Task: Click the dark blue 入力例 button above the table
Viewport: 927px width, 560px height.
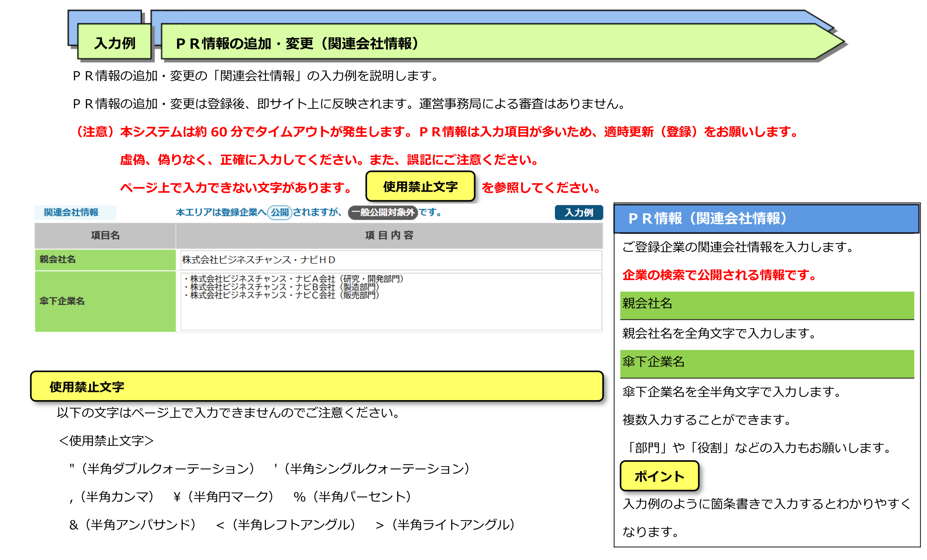Action: (x=578, y=213)
